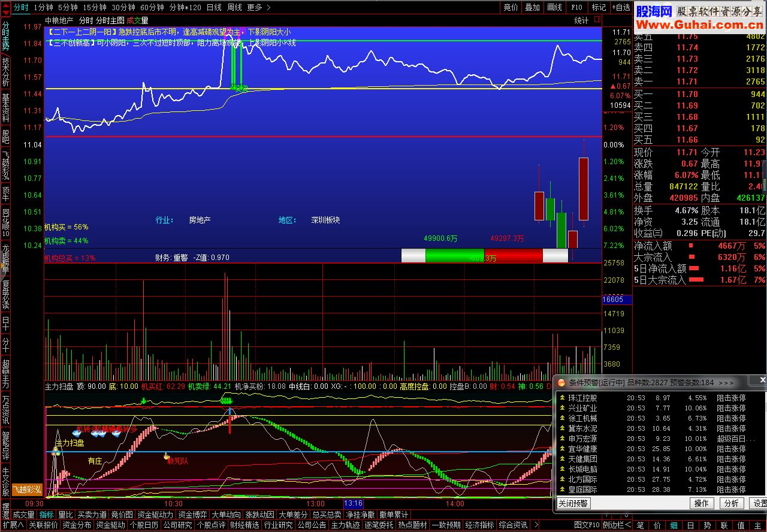Select the 总买总卖 indicator tab
The width and height of the screenshot is (767, 532).
point(327,515)
